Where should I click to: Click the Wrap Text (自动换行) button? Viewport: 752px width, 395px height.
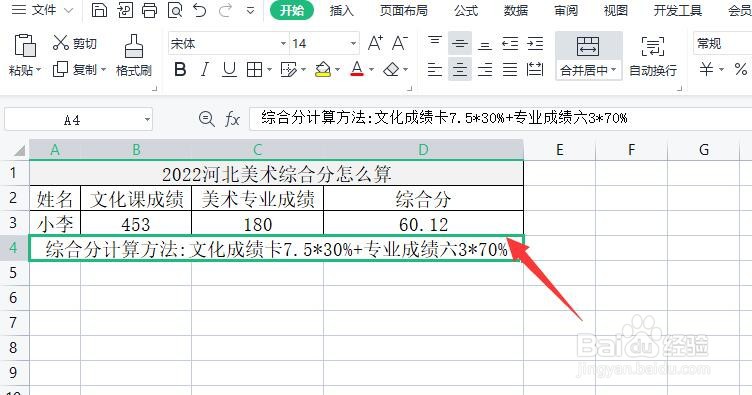tap(653, 56)
